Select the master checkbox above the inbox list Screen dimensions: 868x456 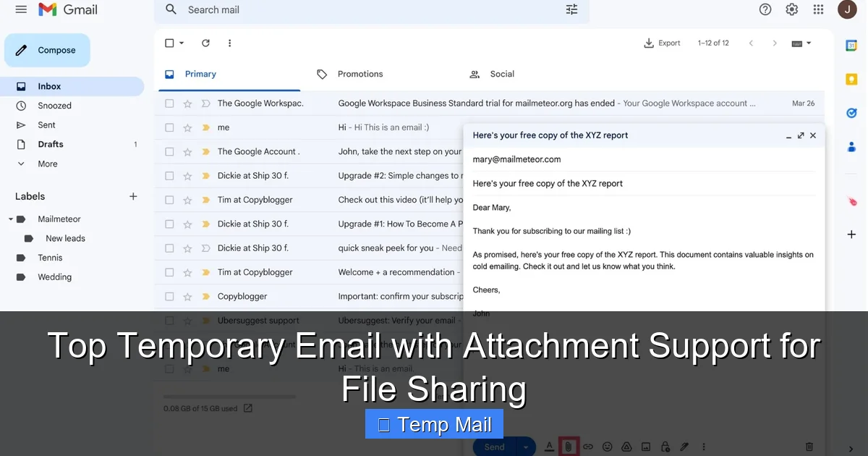[169, 43]
